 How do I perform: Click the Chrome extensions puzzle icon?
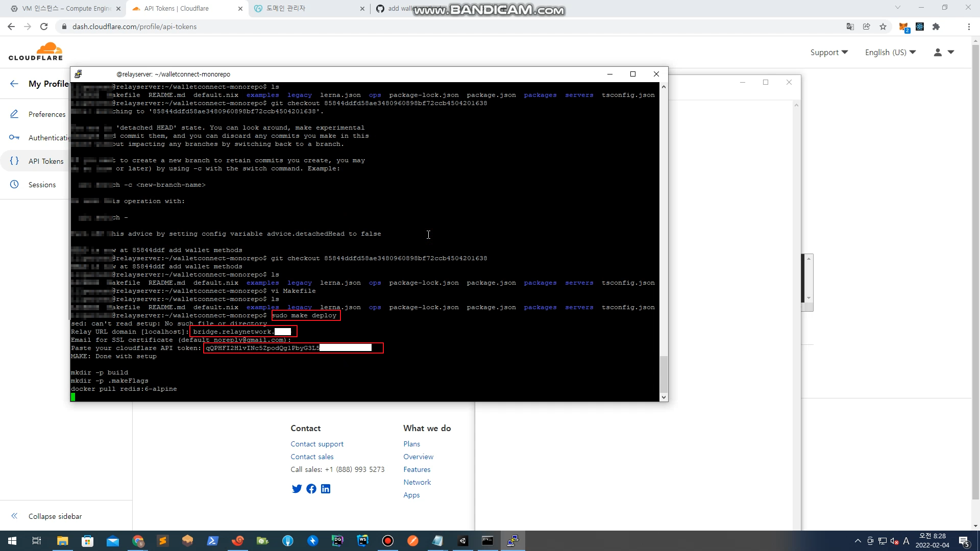pos(936,27)
